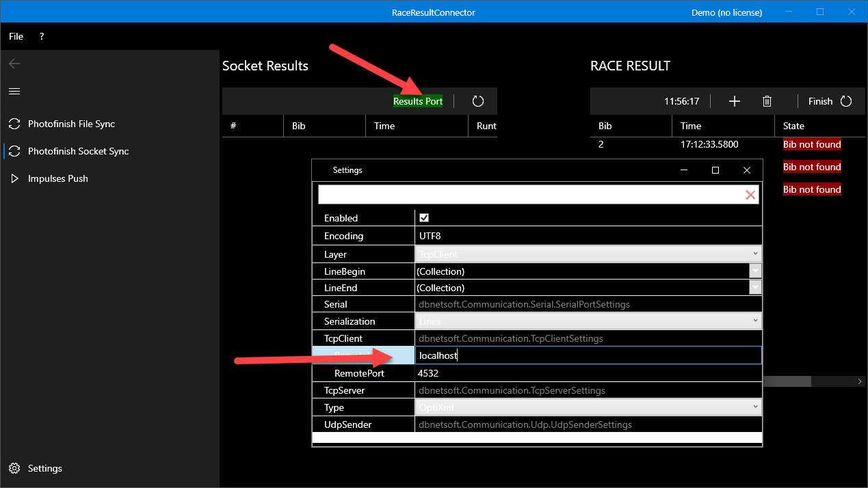
Task: Click the back arrow in the sidebar
Action: tap(14, 64)
